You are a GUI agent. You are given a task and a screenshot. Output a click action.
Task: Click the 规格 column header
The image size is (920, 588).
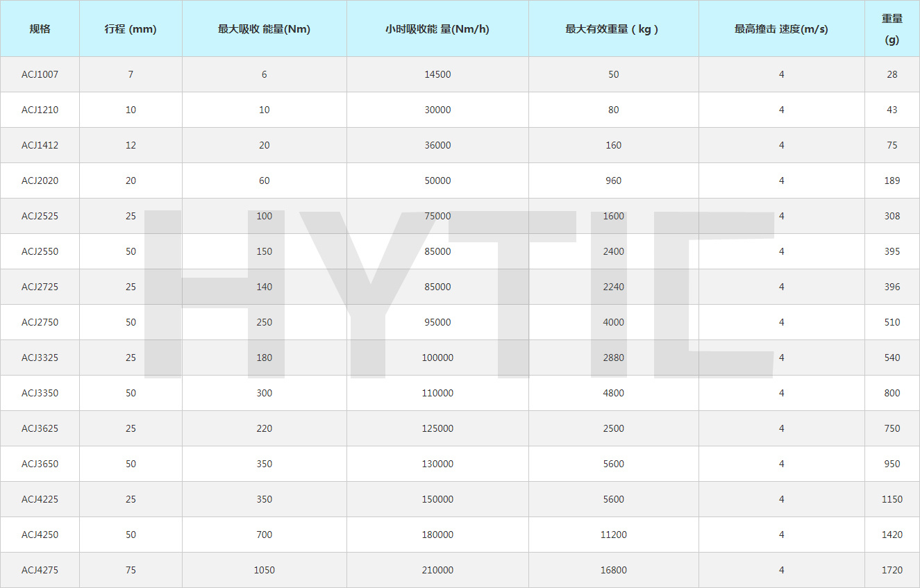tap(40, 29)
